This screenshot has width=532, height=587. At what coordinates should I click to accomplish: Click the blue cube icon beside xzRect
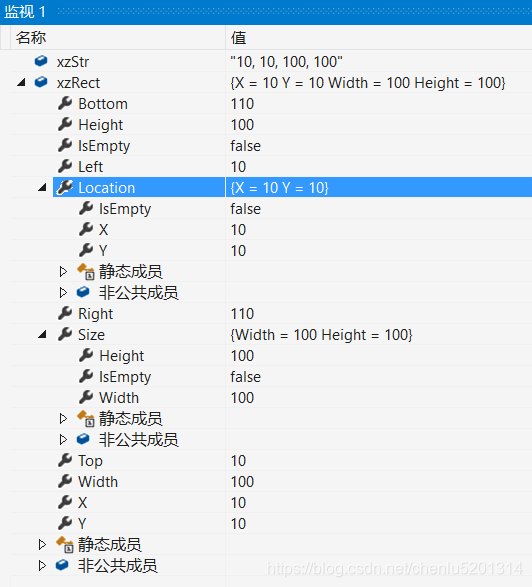click(x=41, y=82)
